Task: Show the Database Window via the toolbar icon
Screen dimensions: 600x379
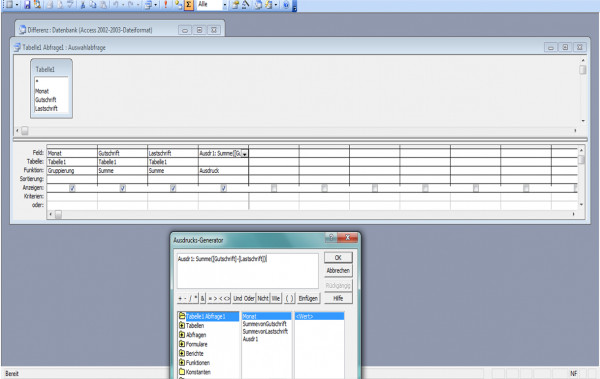Action: (259, 5)
